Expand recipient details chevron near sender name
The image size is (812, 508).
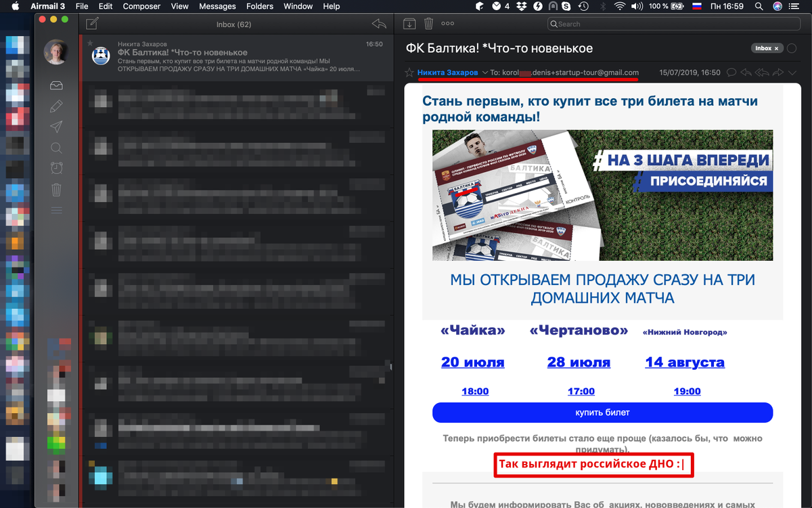pyautogui.click(x=484, y=72)
